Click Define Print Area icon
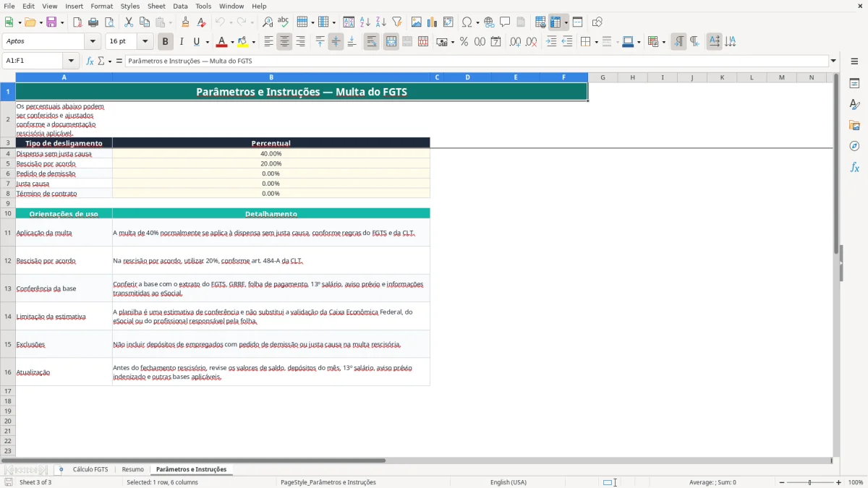Screen dimensions: 868x488 [540, 22]
